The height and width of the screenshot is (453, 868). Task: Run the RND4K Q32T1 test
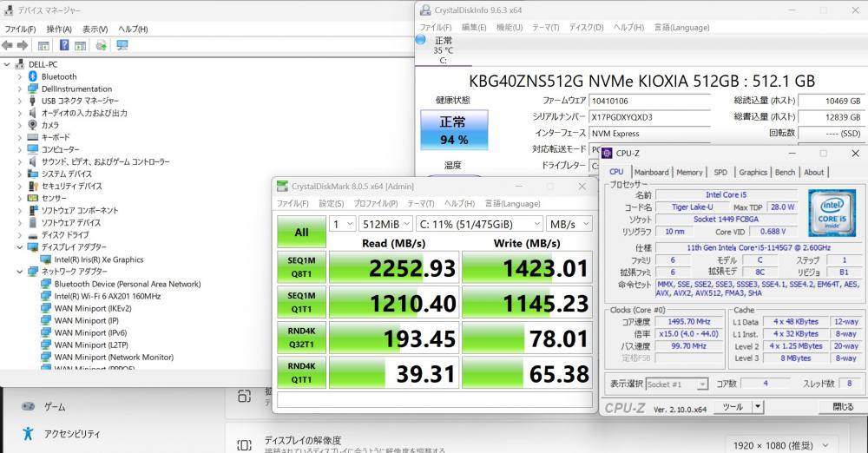click(x=302, y=338)
